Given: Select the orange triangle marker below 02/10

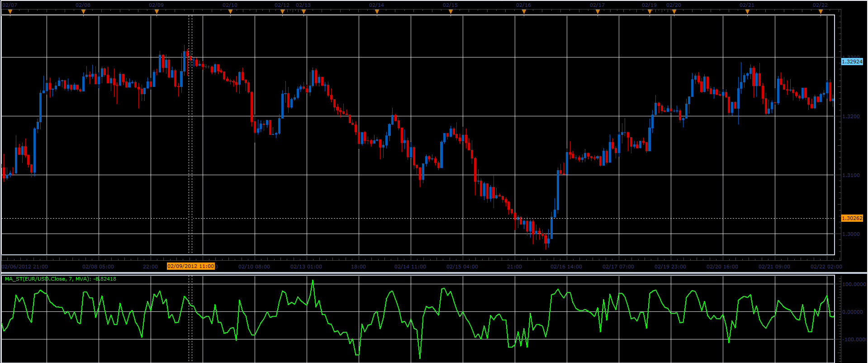Looking at the screenshot, I should [x=230, y=12].
